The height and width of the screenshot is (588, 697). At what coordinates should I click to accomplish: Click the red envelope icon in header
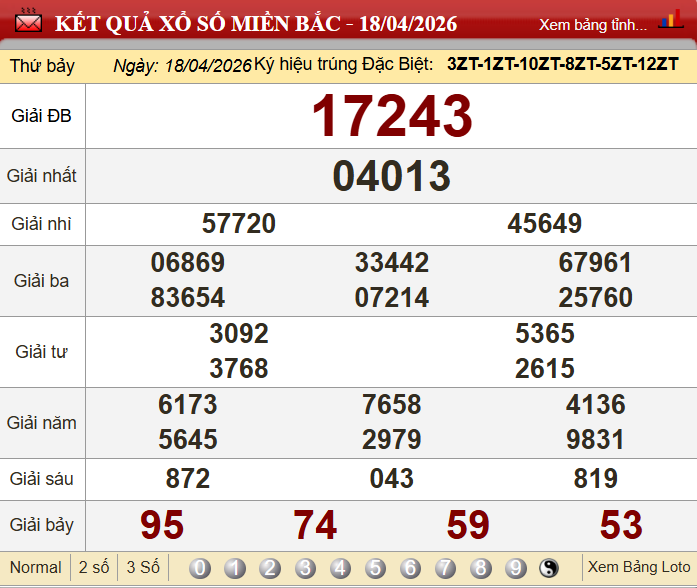point(28,22)
